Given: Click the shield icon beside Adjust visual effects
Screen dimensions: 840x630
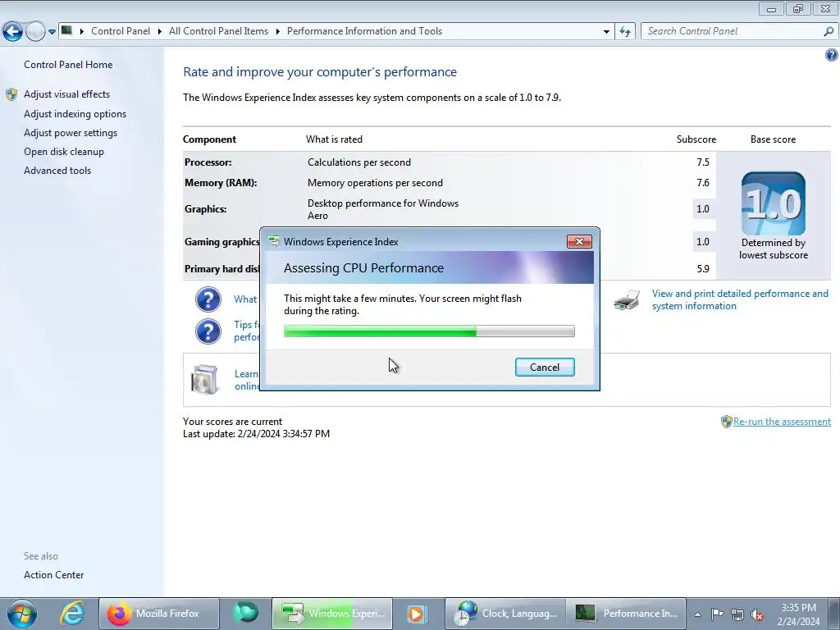Looking at the screenshot, I should click(11, 94).
